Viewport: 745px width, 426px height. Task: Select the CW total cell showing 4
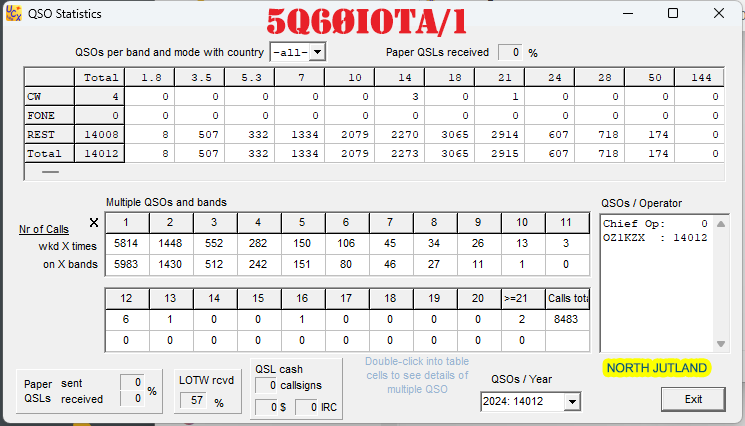coord(99,96)
